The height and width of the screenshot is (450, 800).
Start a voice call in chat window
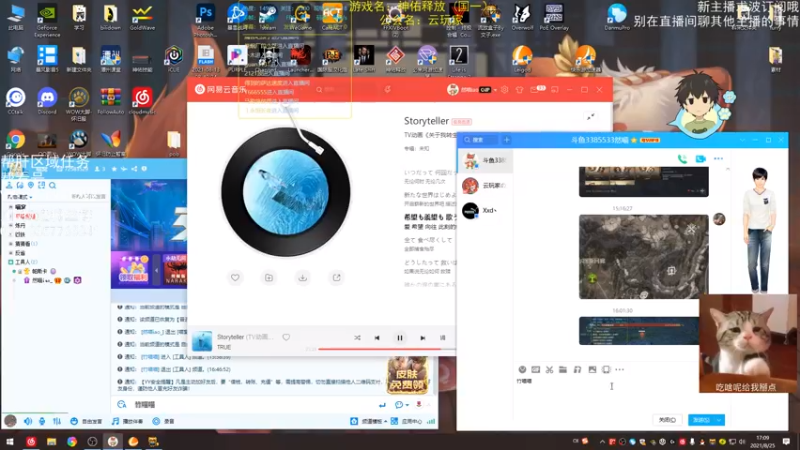(x=682, y=159)
